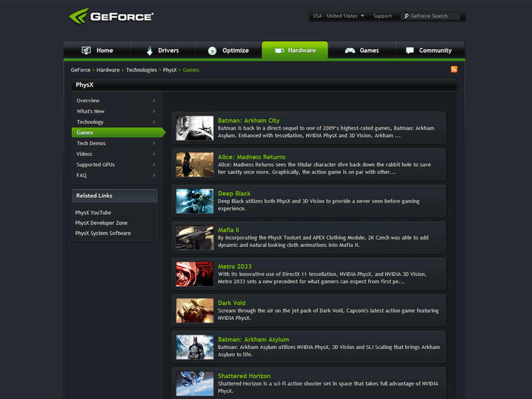Click the Support link in header
The width and height of the screenshot is (532, 399).
pyautogui.click(x=382, y=16)
